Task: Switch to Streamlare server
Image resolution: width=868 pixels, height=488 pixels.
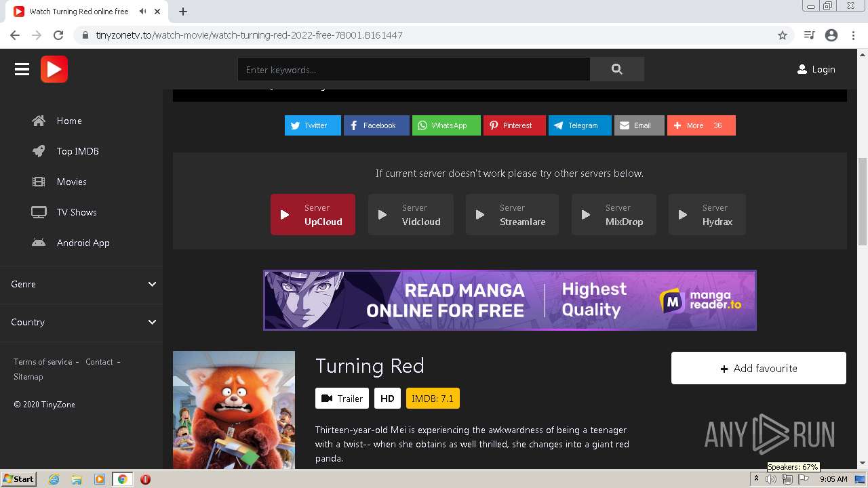Action: point(512,215)
